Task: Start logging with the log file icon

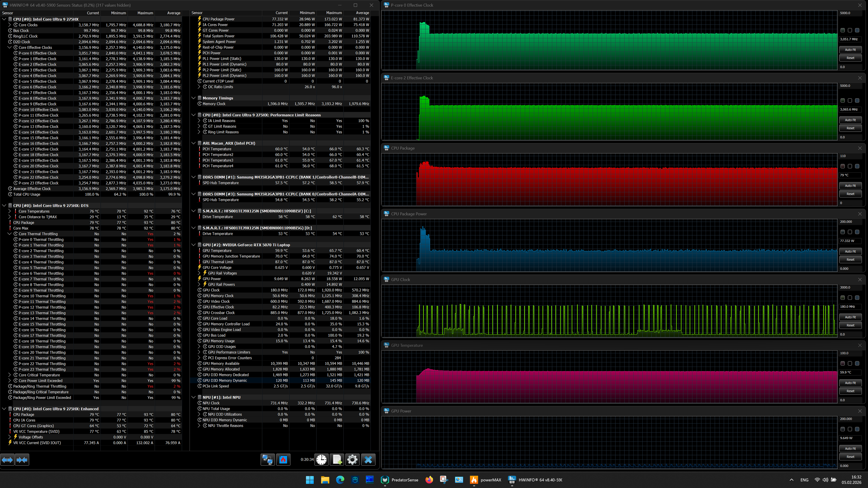Action: pos(337,459)
